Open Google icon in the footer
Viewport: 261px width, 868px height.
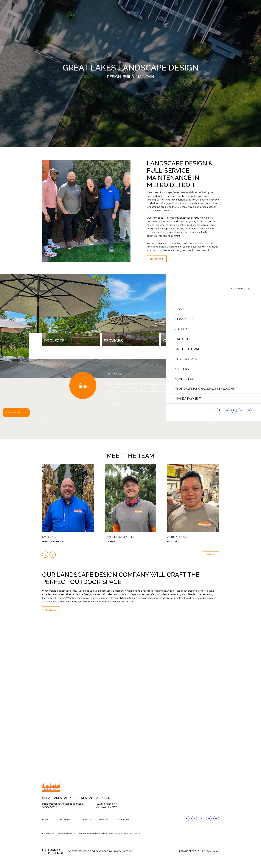click(216, 818)
